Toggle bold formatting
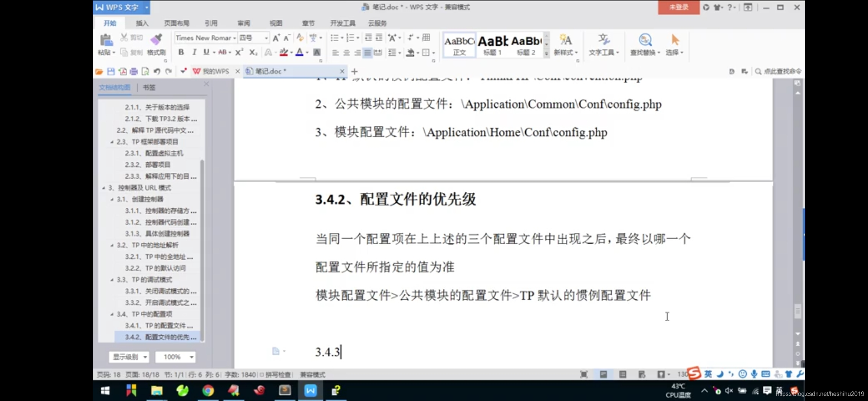Viewport: 868px width, 401px height. point(181,52)
